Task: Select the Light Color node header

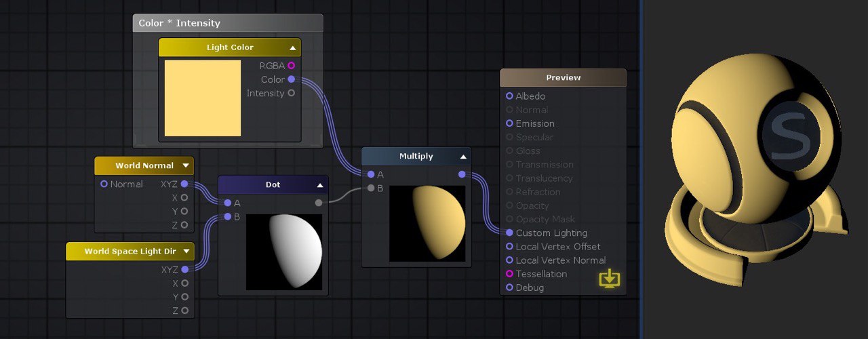Action: click(230, 47)
